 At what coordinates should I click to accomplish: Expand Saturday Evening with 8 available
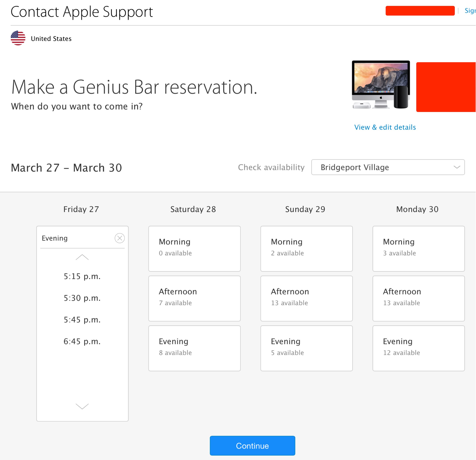coord(194,348)
